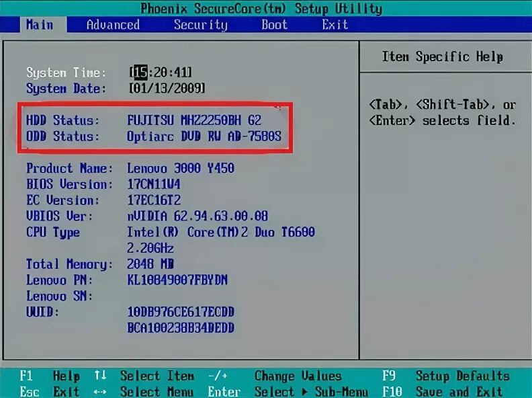
Task: Click the Phoenix SecureCore Setup Utility title
Action: [x=261, y=9]
